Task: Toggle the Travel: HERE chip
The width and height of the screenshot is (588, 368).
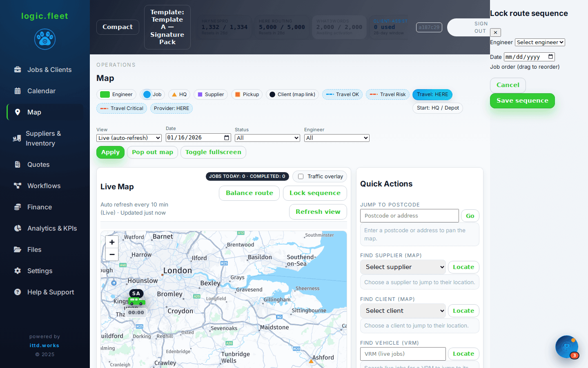Action: (x=432, y=94)
